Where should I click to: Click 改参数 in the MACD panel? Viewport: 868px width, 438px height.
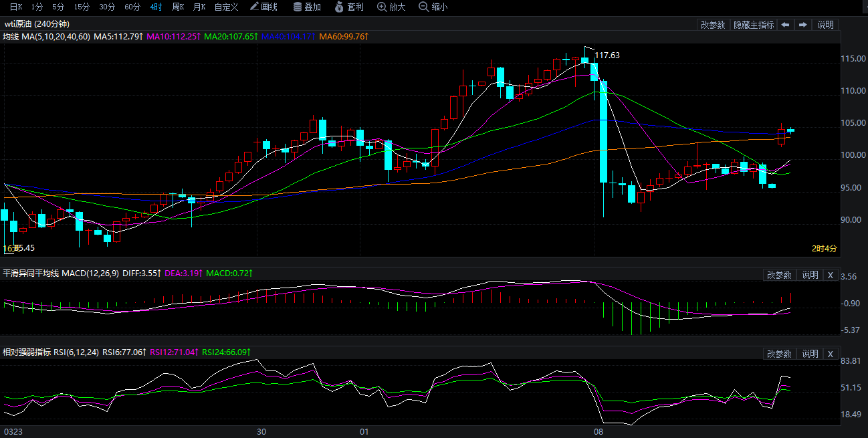tap(779, 275)
